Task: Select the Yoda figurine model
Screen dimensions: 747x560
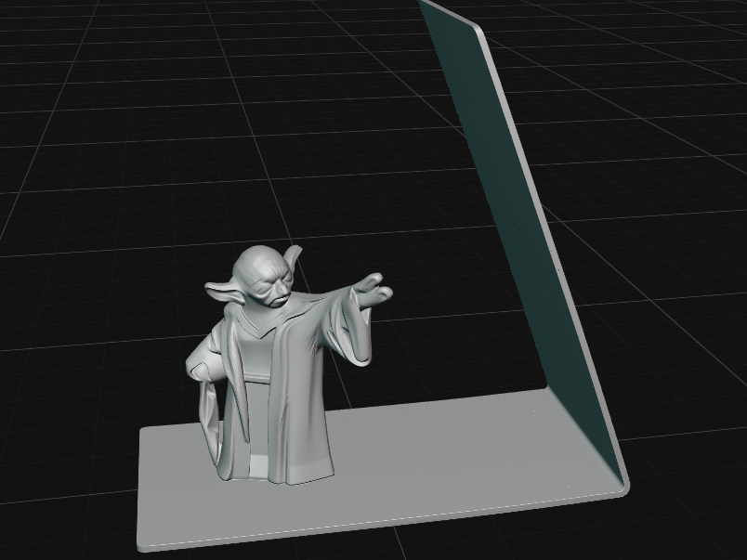Action: click(279, 367)
